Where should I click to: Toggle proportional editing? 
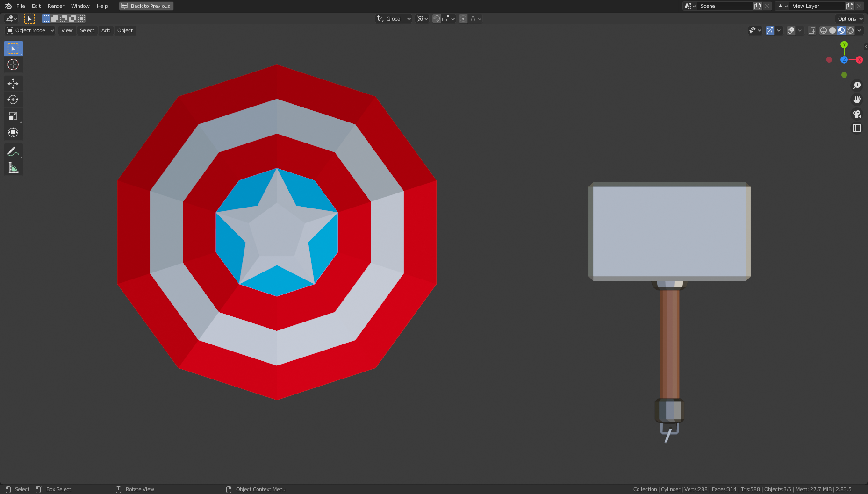463,19
